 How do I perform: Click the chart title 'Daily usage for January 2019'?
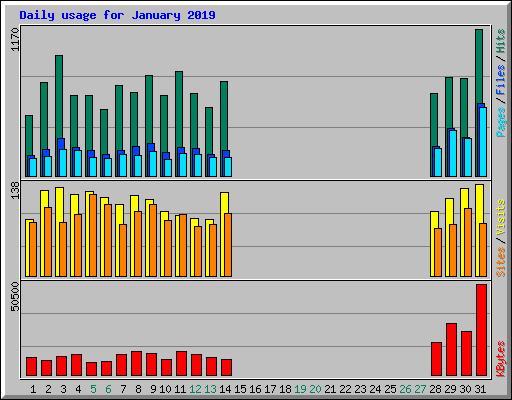click(x=117, y=15)
